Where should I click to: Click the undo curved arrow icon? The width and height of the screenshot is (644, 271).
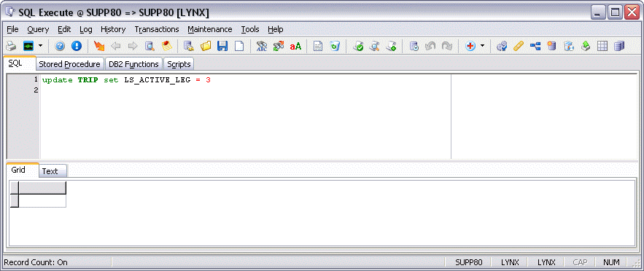430,47
